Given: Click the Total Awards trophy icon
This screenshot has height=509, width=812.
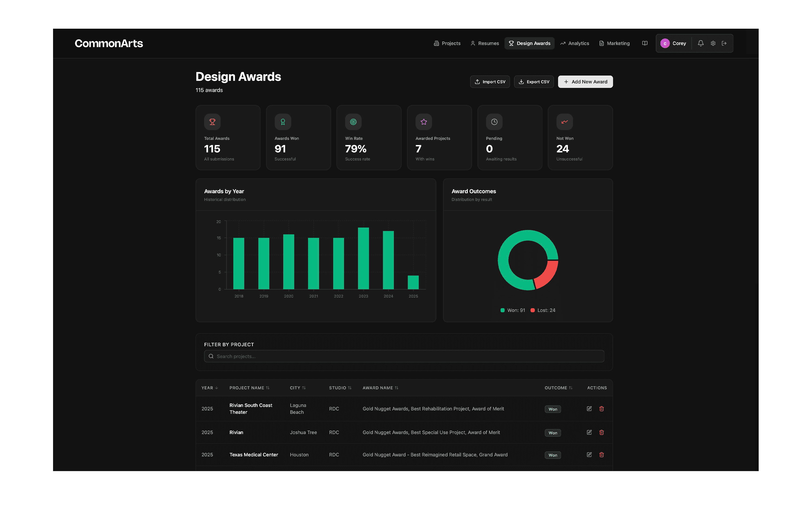Looking at the screenshot, I should pyautogui.click(x=212, y=122).
